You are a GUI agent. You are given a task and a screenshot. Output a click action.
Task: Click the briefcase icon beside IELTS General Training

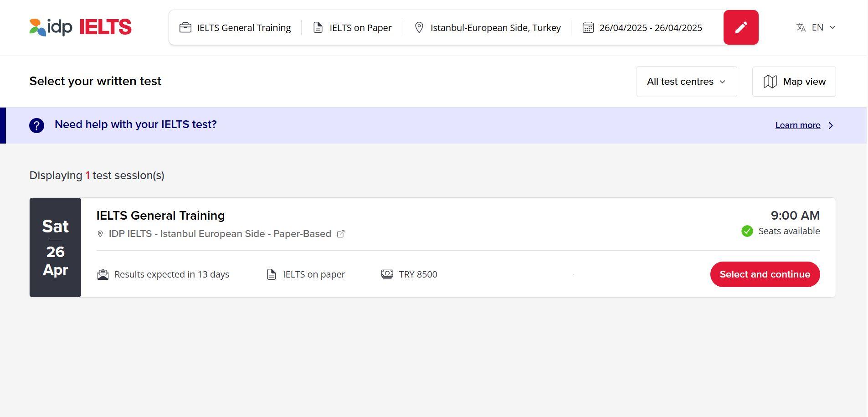point(185,27)
